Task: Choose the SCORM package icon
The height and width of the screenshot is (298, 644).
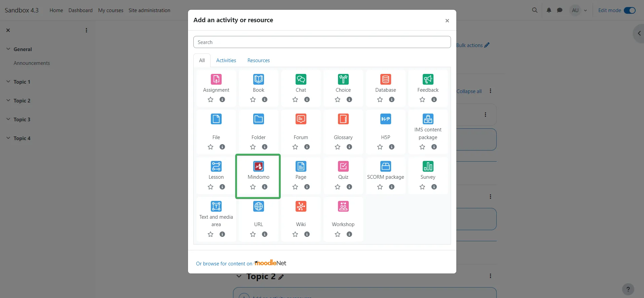Action: pyautogui.click(x=385, y=166)
